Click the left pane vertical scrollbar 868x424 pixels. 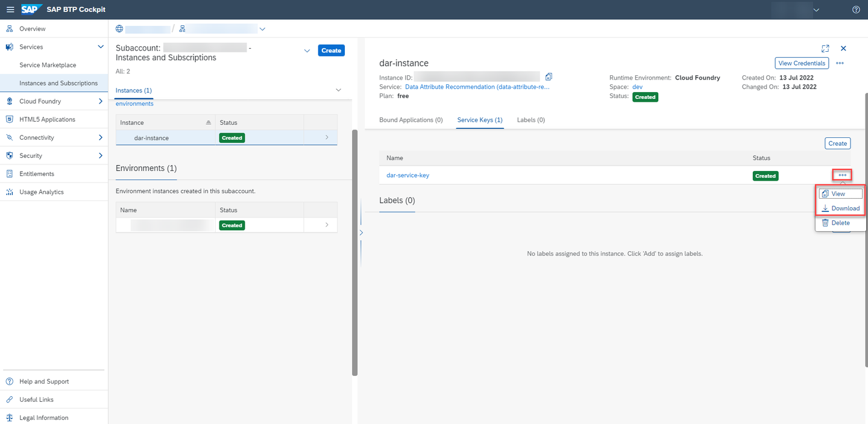[355, 253]
